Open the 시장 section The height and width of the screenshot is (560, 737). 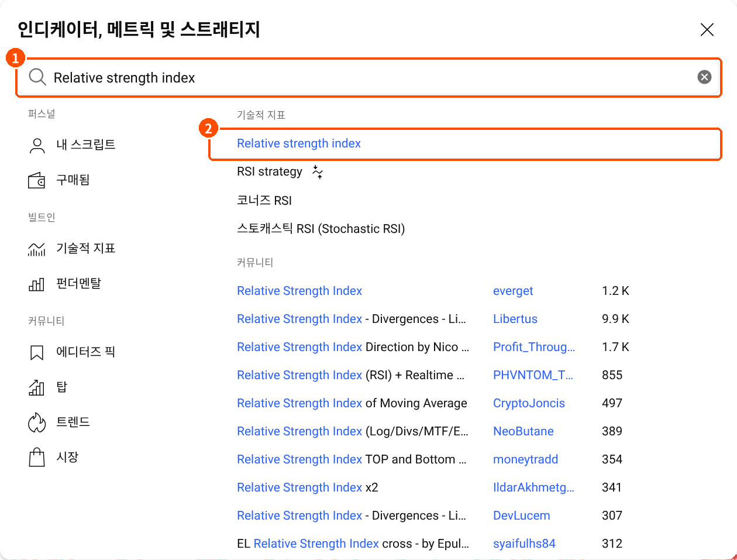click(67, 457)
